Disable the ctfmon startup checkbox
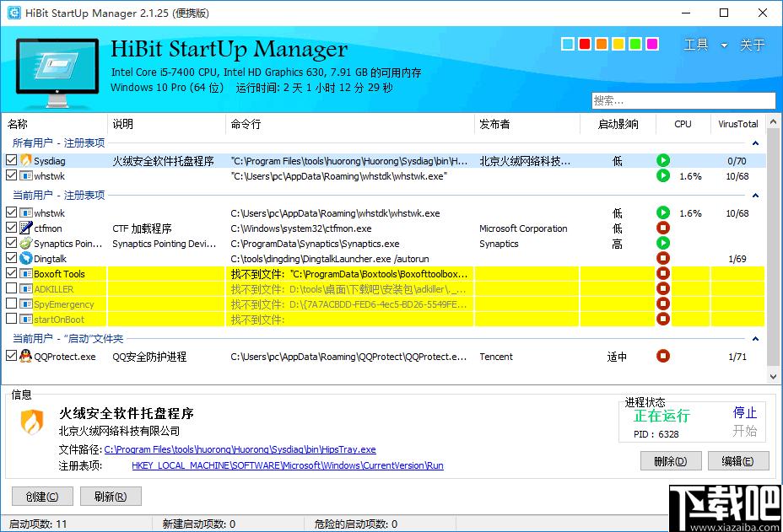This screenshot has width=783, height=532. click(x=11, y=228)
